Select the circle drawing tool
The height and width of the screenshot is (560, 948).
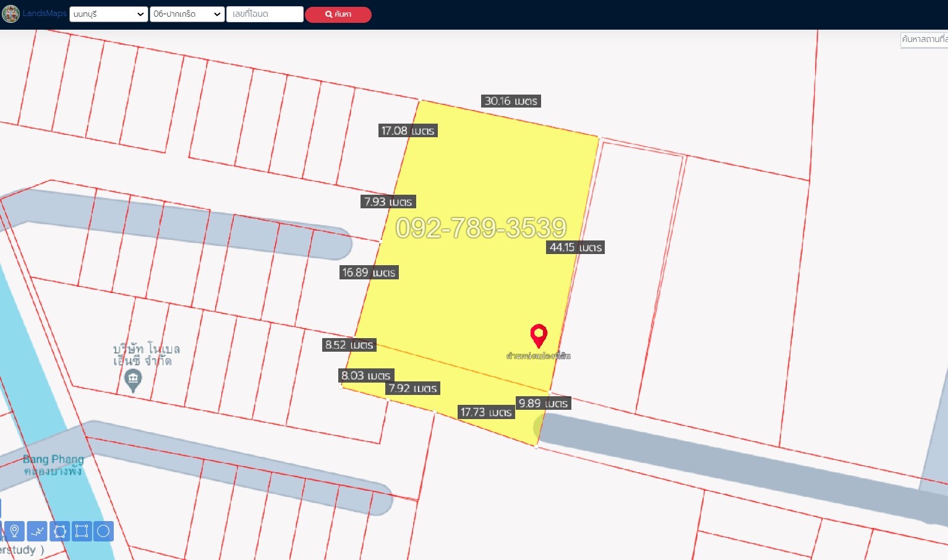point(103,531)
